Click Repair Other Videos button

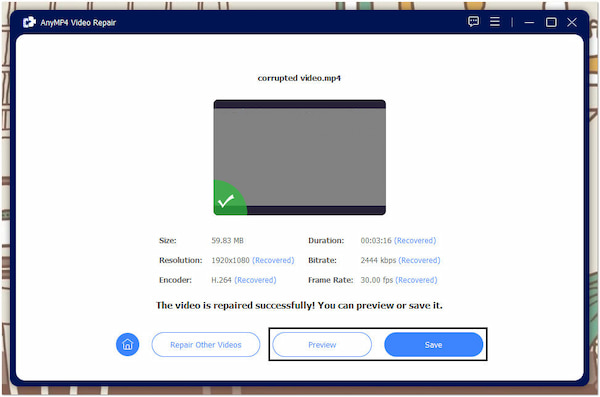206,345
